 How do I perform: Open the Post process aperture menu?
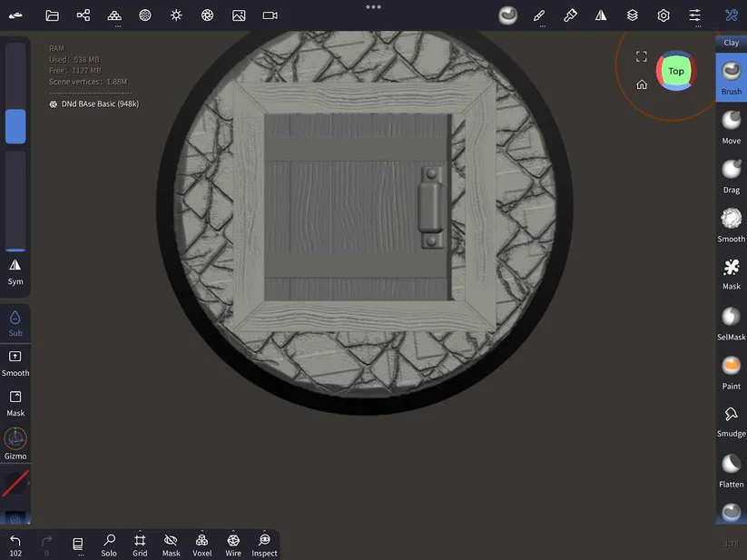pos(207,15)
